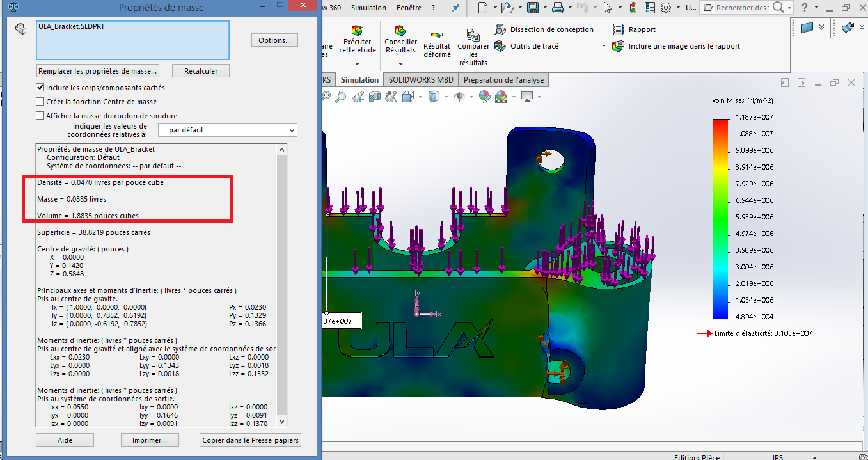Switch to the SOLIDWORKS MBD tab
This screenshot has width=868, height=460.
pyautogui.click(x=421, y=80)
